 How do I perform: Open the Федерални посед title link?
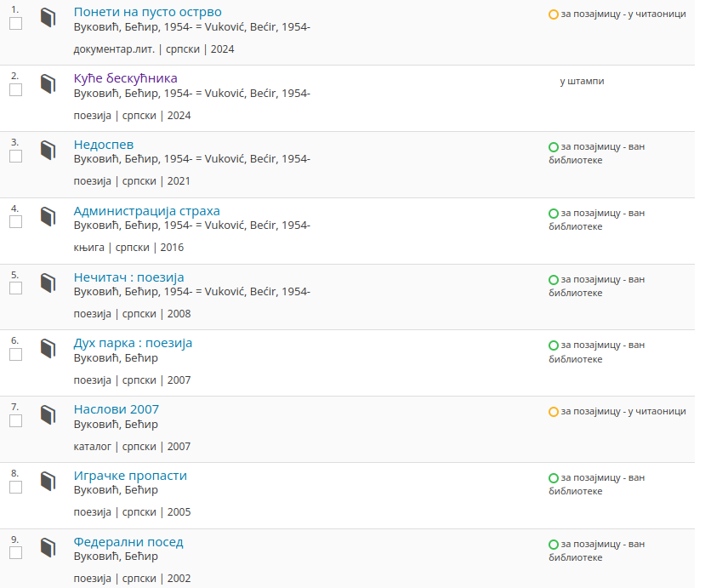click(128, 542)
